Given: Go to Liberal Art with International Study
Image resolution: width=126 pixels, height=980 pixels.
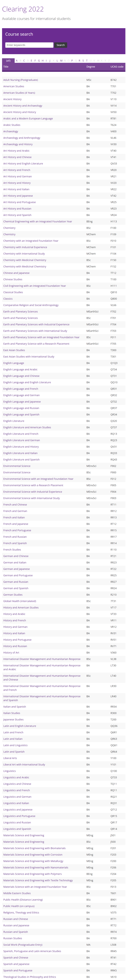Looking at the screenshot, I should pos(24,764).
